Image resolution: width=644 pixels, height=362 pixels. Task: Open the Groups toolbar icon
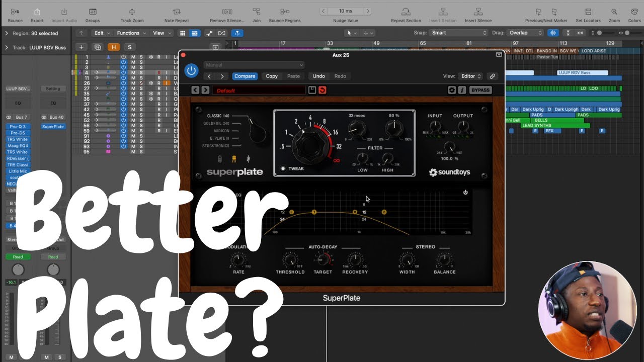[x=92, y=12]
